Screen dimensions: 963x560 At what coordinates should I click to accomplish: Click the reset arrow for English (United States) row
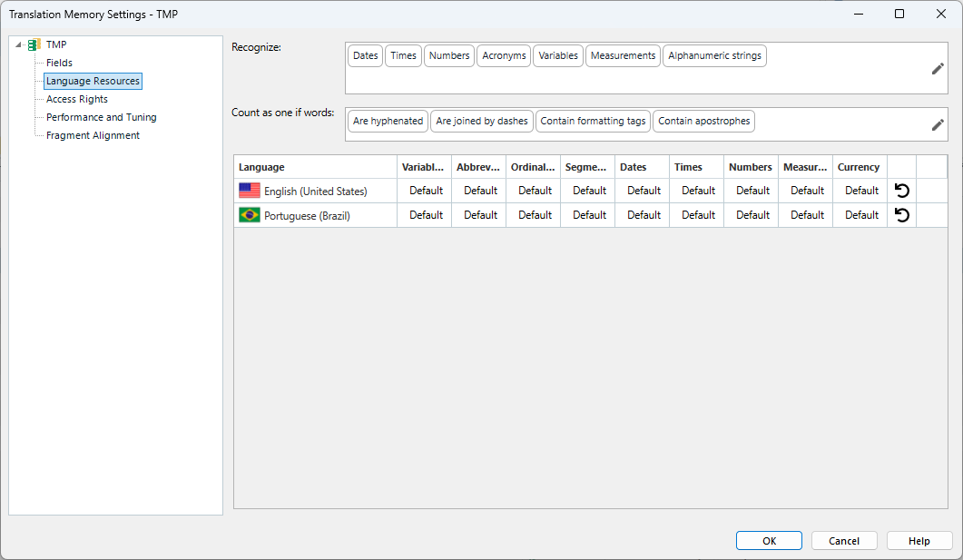pos(900,190)
